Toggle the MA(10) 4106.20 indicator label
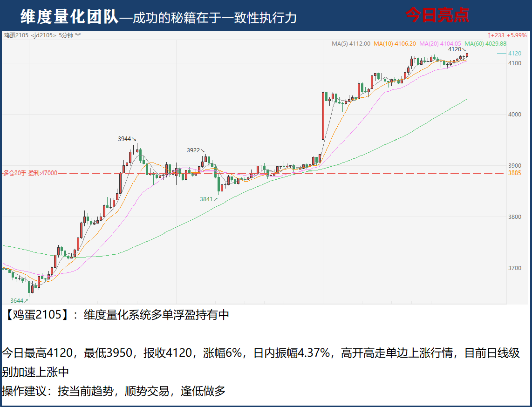The width and height of the screenshot is (532, 407). click(x=395, y=43)
